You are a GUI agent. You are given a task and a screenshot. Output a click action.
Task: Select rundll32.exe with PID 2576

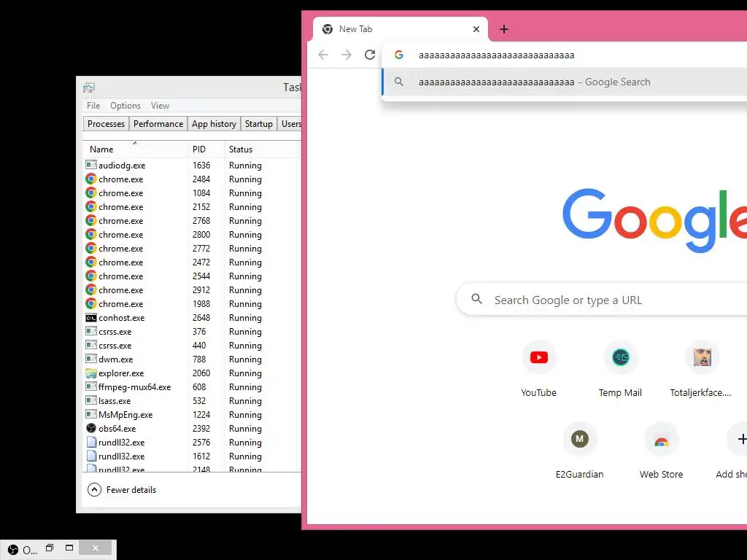point(192,442)
